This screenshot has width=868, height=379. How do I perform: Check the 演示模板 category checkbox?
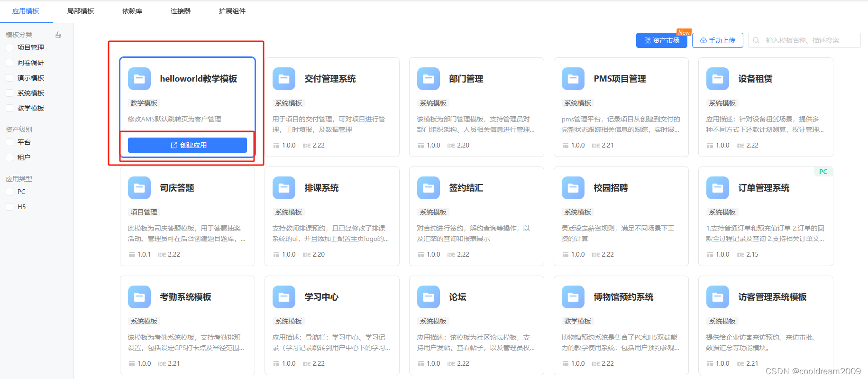9,78
